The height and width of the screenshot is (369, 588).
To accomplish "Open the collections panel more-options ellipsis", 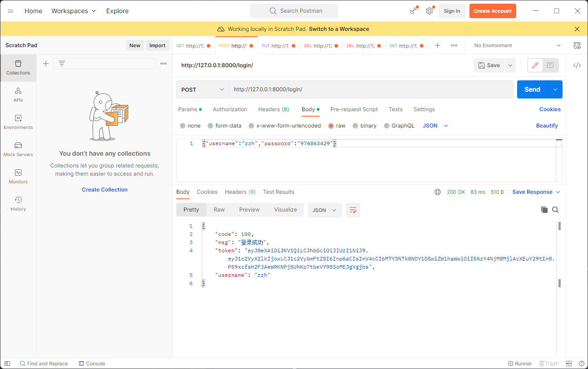I will 164,64.
